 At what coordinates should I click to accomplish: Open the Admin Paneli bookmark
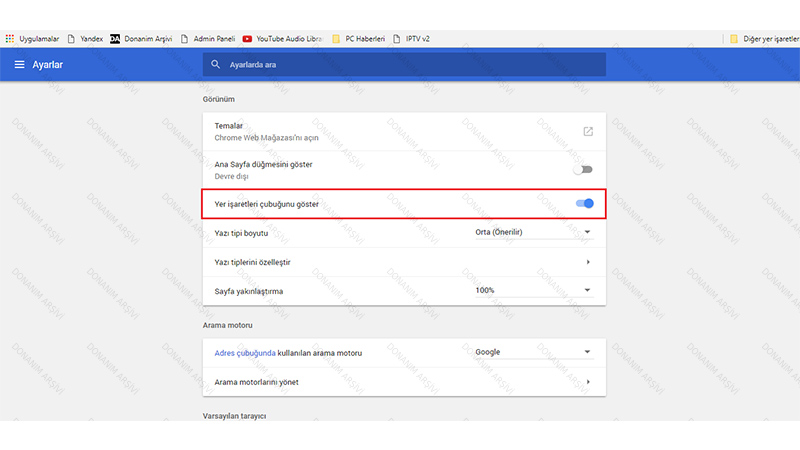[207, 39]
